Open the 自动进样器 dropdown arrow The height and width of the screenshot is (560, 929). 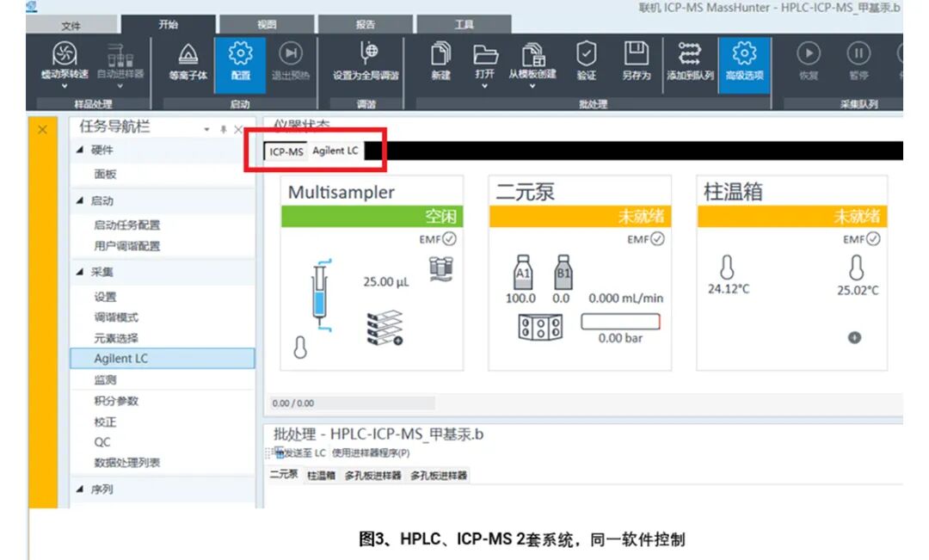pos(120,87)
